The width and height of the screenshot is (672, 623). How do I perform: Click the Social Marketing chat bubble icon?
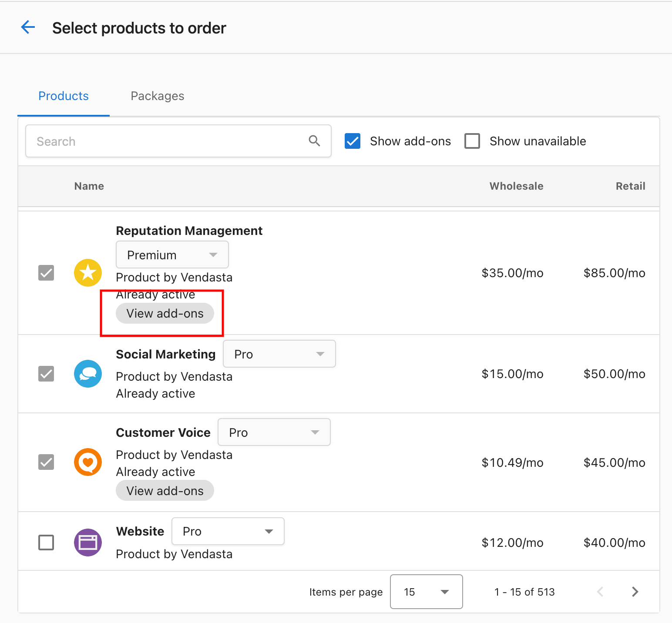[x=88, y=374]
